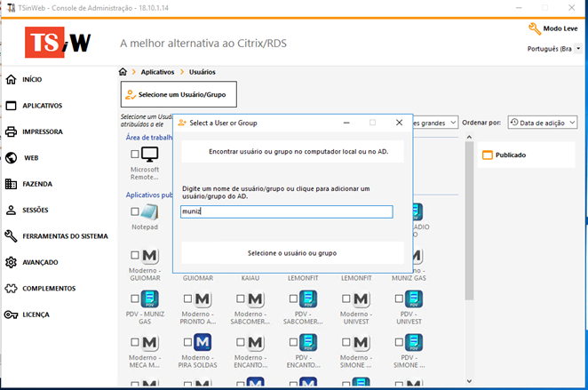
Task: Open the Web globe section
Action: pyautogui.click(x=30, y=158)
